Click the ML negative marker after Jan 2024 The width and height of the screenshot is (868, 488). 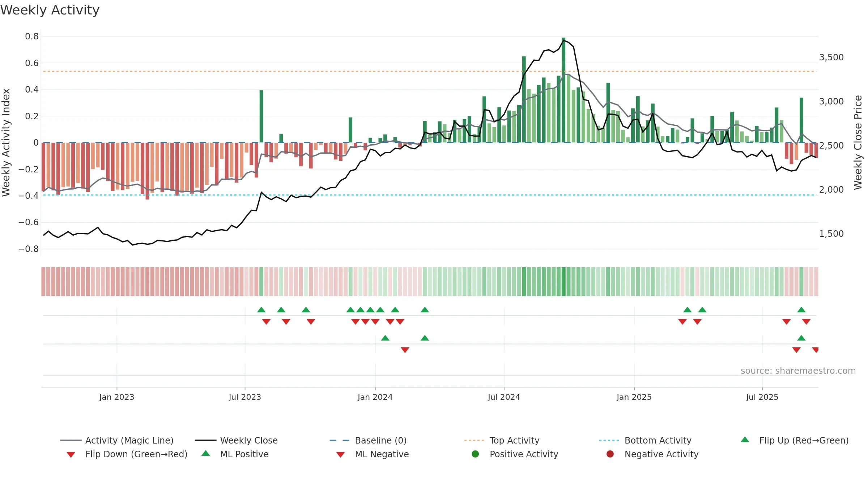click(x=405, y=350)
